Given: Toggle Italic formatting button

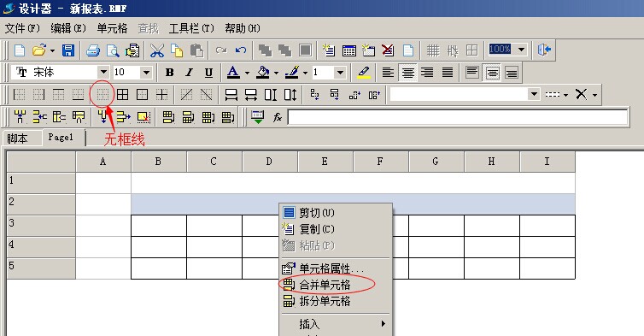Looking at the screenshot, I should 189,73.
